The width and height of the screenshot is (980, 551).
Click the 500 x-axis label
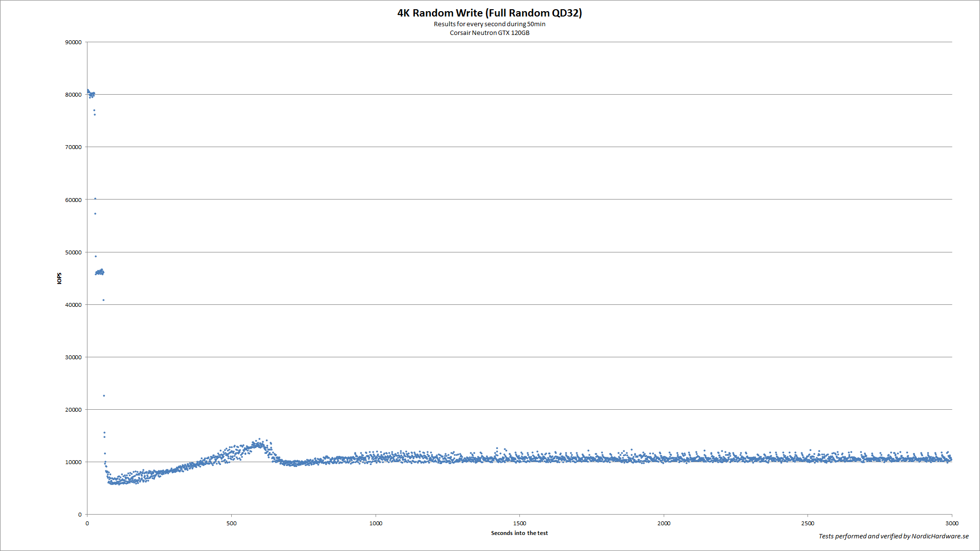tap(231, 523)
